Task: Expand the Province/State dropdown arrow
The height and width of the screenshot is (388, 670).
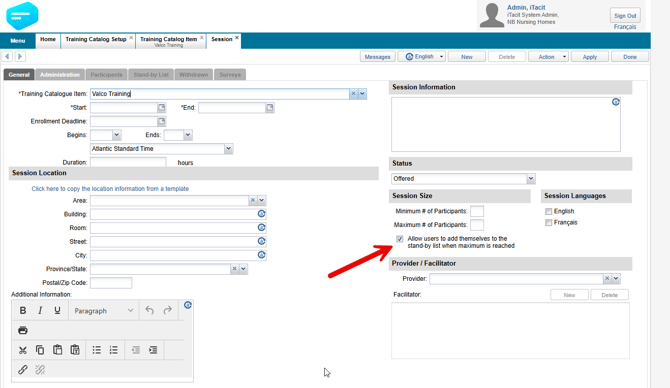Action: (243, 268)
